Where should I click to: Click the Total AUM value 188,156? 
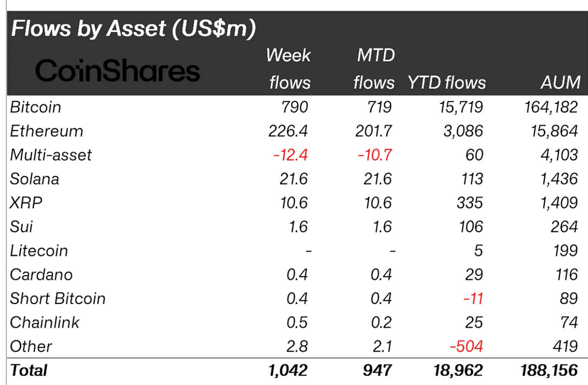[549, 370]
